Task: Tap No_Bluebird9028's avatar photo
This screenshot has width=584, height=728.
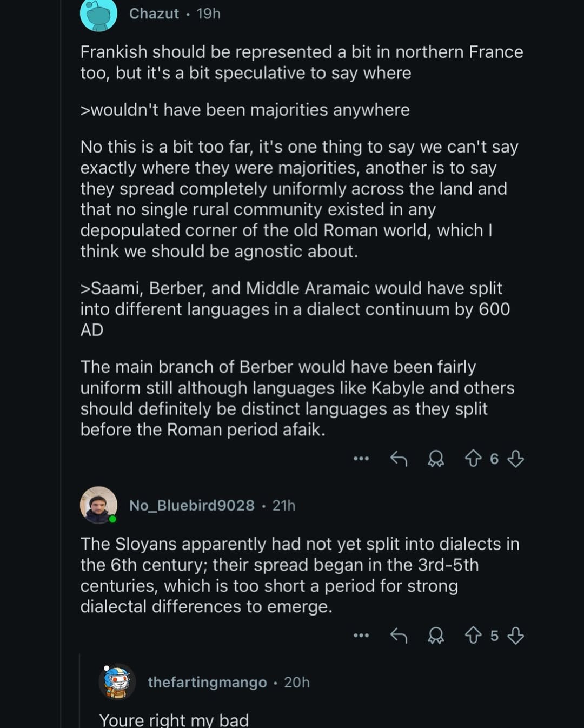Action: tap(98, 505)
